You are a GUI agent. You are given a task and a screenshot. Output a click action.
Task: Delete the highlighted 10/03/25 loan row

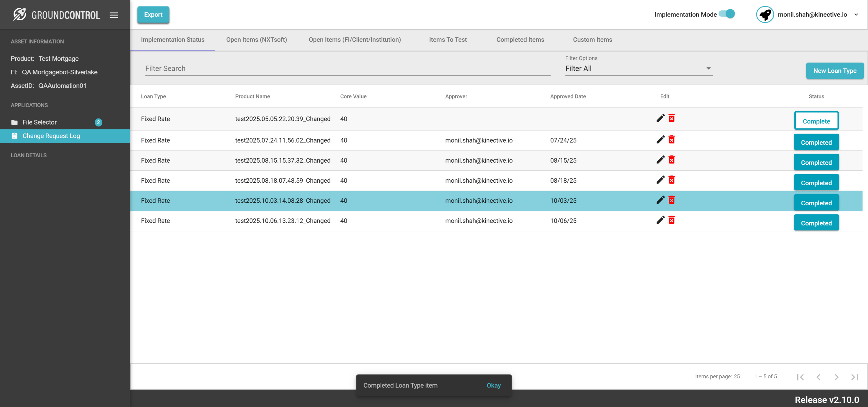click(672, 200)
